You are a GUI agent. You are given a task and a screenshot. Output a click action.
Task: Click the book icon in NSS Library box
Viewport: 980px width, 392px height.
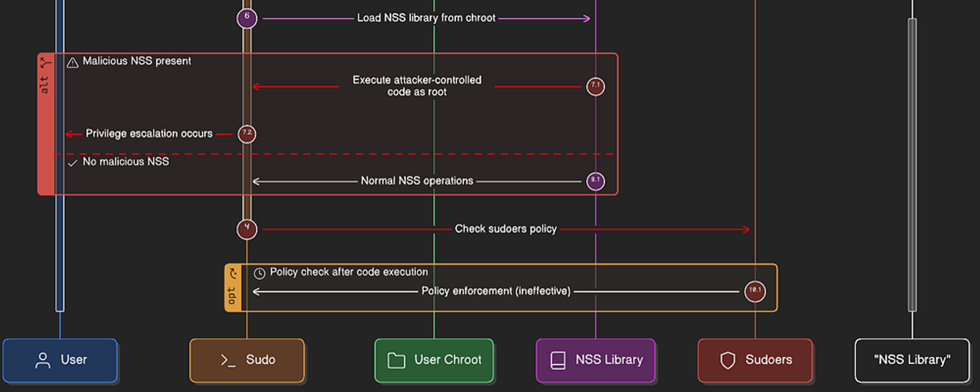tap(558, 360)
